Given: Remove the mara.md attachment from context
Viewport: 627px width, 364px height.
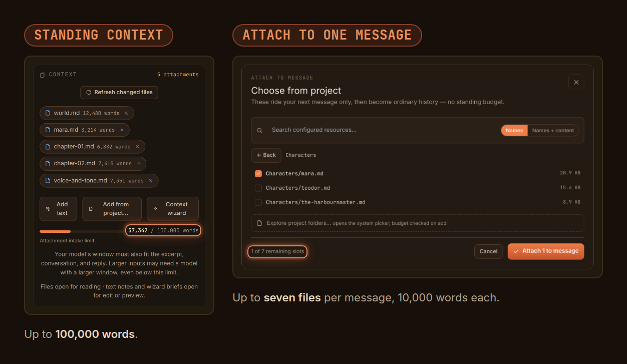Looking at the screenshot, I should tap(122, 130).
